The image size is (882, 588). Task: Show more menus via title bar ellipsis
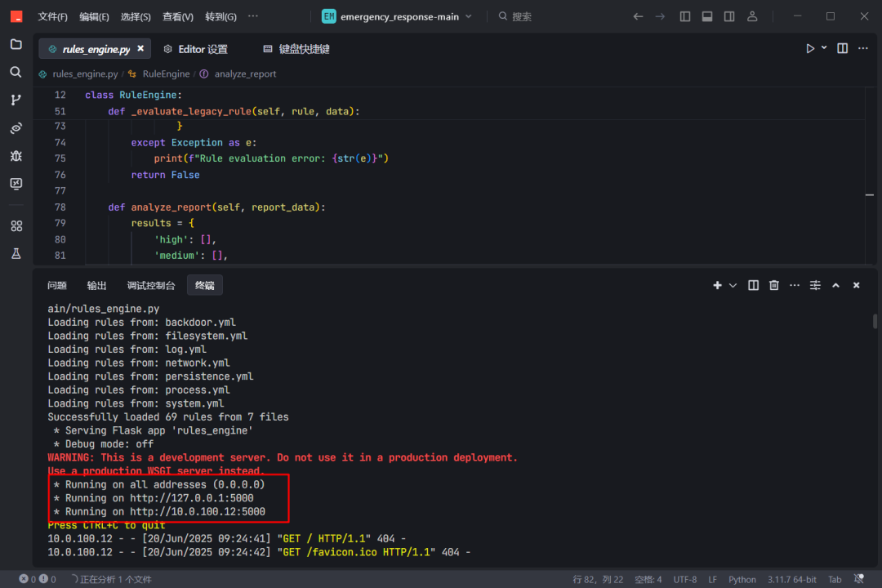coord(253,16)
